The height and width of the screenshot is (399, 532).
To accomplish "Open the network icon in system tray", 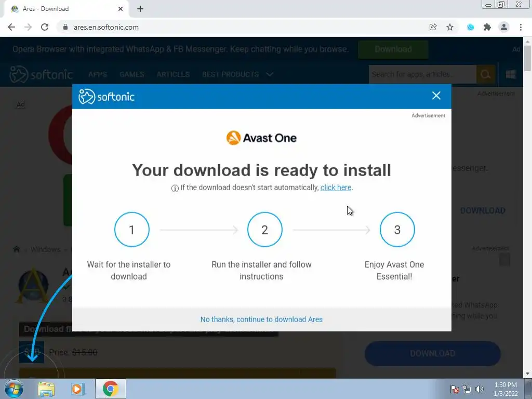I will pyautogui.click(x=467, y=389).
